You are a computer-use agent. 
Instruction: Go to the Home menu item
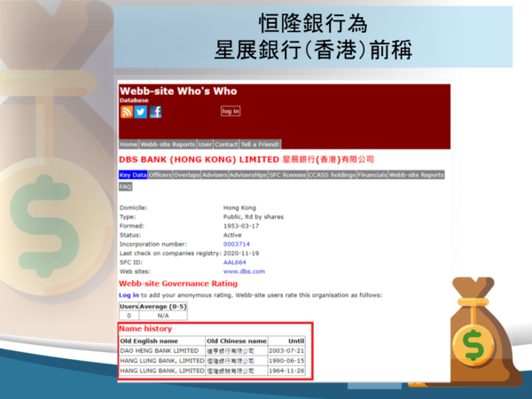(x=129, y=145)
